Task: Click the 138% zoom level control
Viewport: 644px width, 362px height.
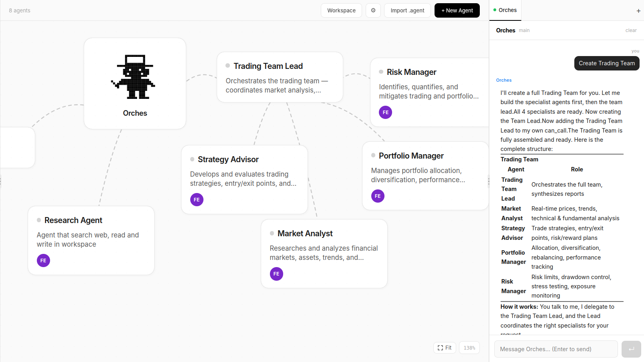Action: click(469, 348)
